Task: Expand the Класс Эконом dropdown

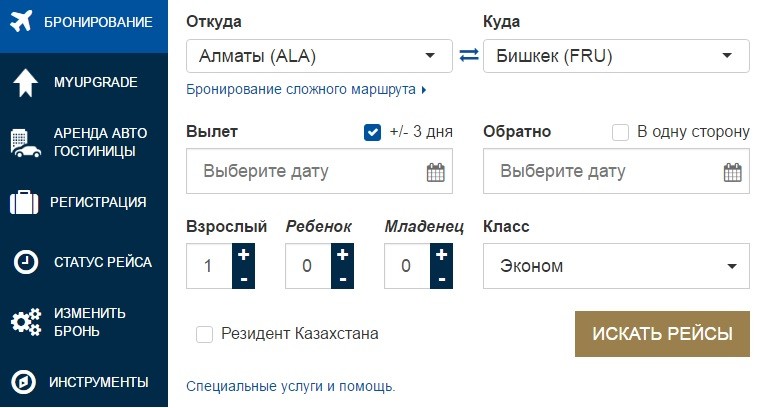Action: (x=615, y=267)
